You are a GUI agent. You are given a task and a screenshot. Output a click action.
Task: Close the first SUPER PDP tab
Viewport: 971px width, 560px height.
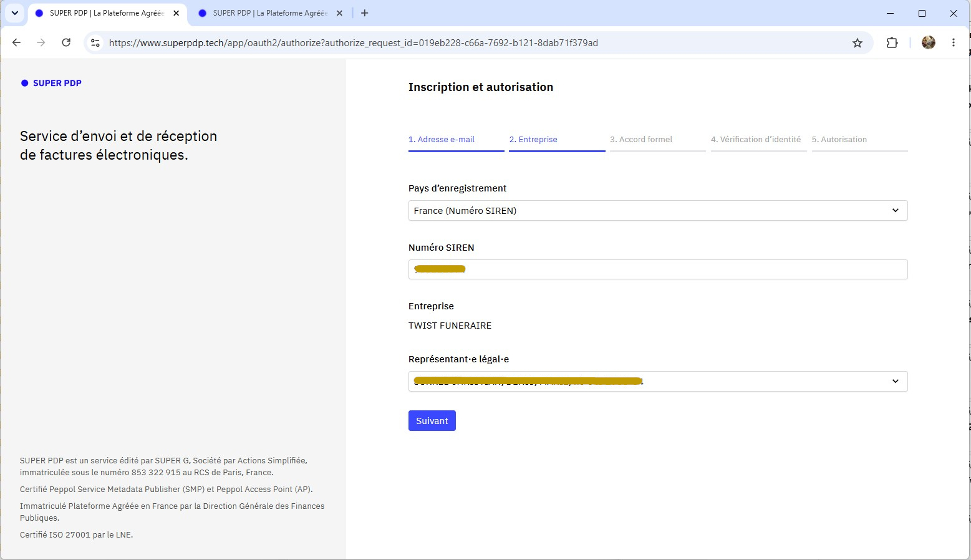pos(176,13)
